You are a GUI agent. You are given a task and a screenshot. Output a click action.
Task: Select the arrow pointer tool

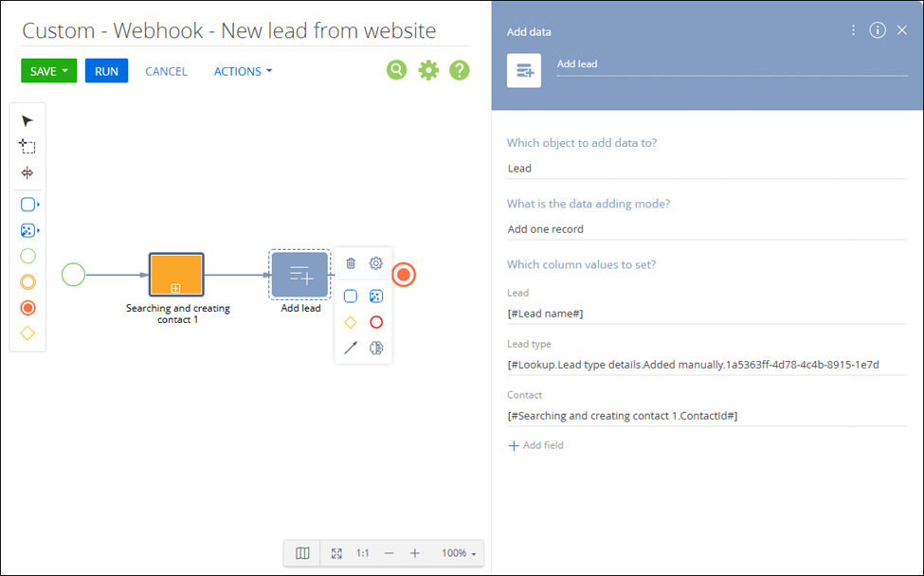pyautogui.click(x=27, y=120)
